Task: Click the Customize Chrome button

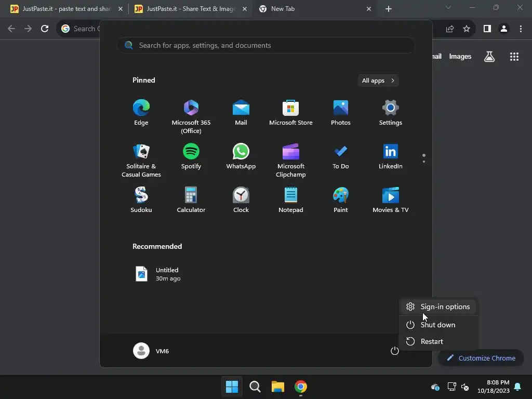Action: pos(481,358)
